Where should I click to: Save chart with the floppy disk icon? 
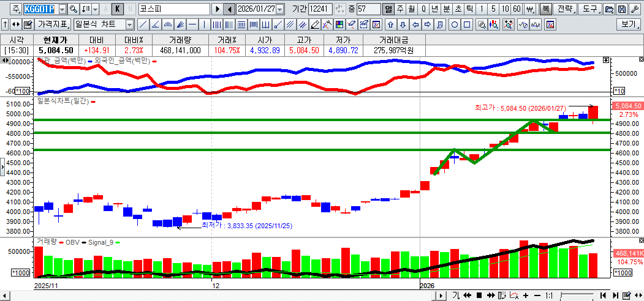(x=622, y=9)
